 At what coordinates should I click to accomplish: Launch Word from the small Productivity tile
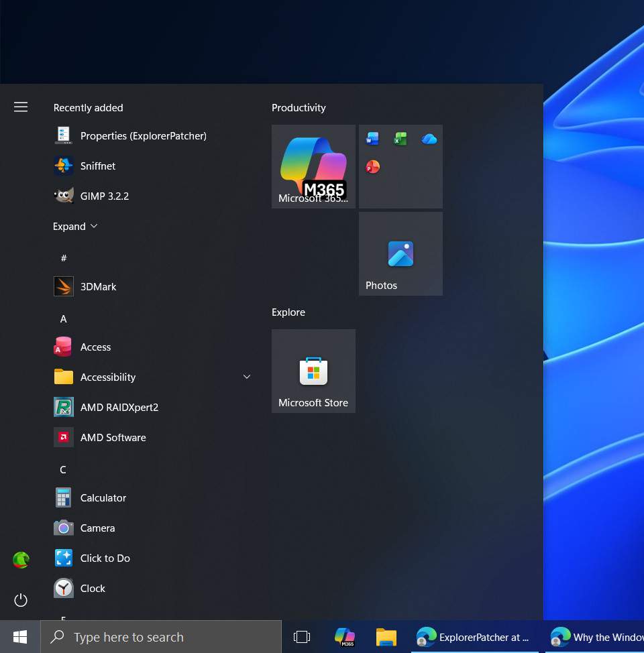click(x=372, y=138)
